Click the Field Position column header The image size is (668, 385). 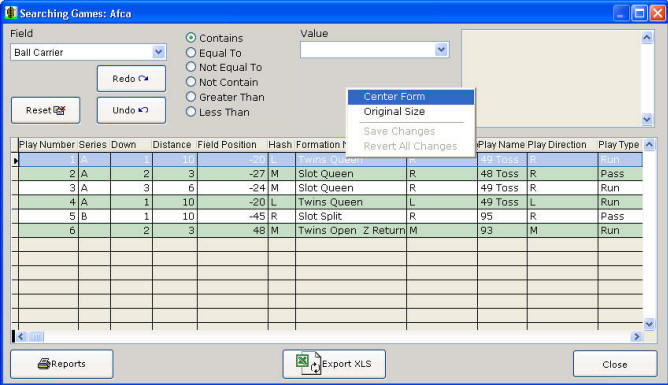pyautogui.click(x=233, y=145)
